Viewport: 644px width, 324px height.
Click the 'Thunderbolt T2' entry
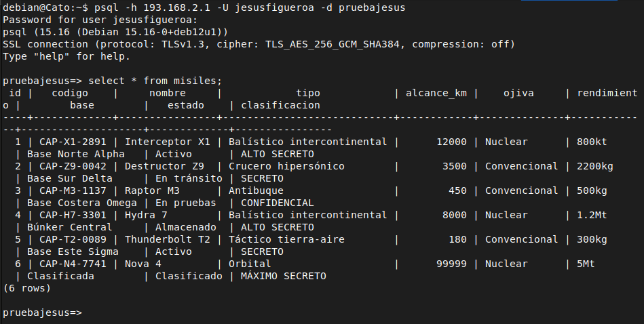point(168,239)
